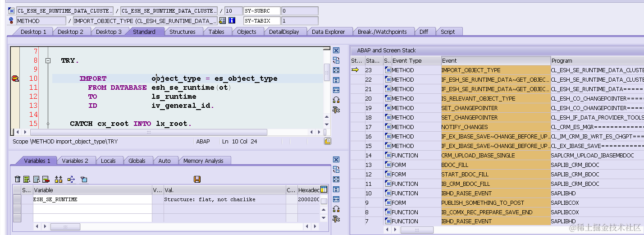
Task: Switch to Desktop 2 tab
Action: 70,32
